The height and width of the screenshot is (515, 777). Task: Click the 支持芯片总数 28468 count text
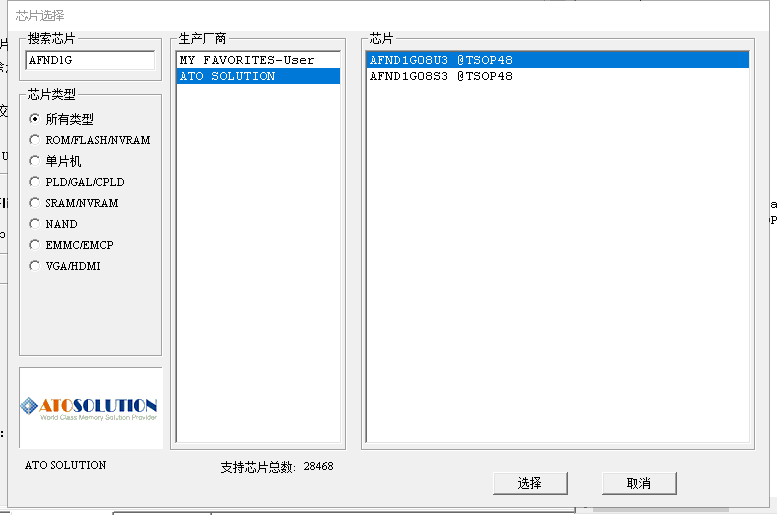[277, 467]
